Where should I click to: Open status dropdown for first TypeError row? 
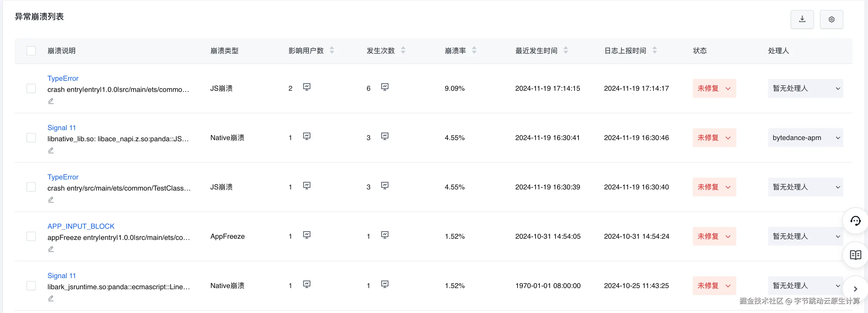tap(714, 88)
